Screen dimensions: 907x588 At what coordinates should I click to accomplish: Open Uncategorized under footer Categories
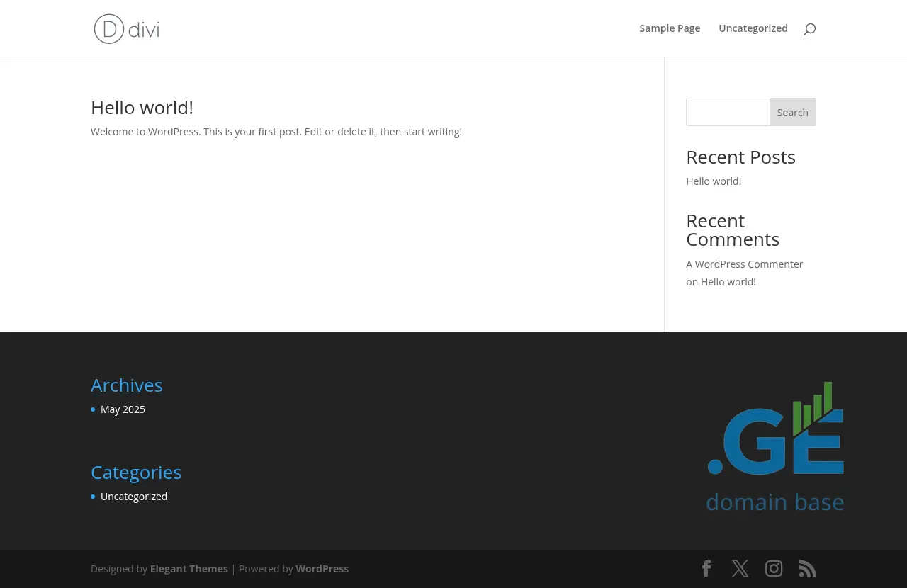tap(134, 497)
